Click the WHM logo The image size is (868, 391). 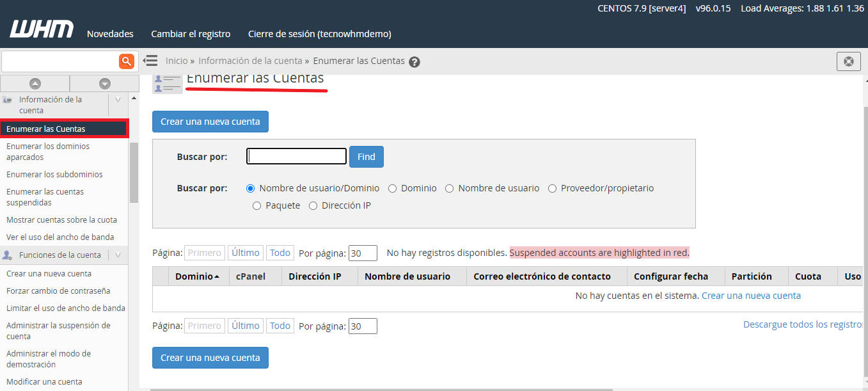pos(42,30)
